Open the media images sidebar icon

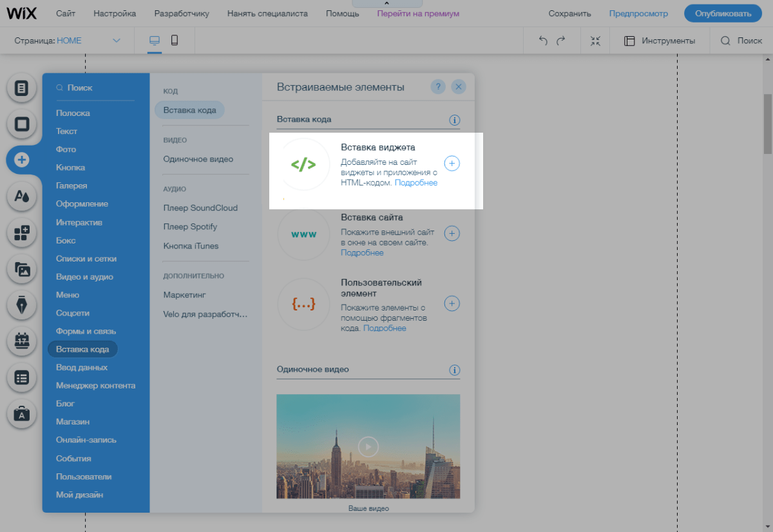pos(22,269)
